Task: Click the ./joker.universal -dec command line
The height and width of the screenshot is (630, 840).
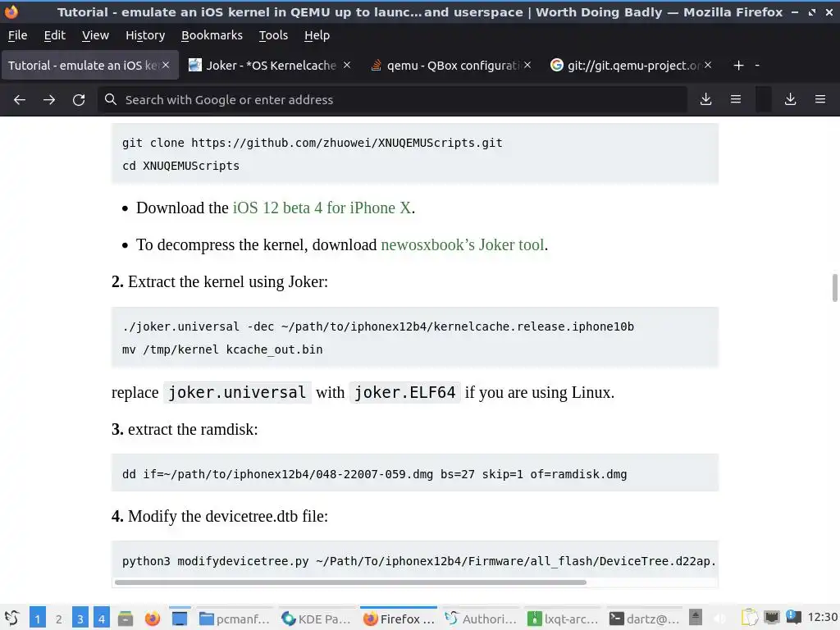Action: click(378, 326)
